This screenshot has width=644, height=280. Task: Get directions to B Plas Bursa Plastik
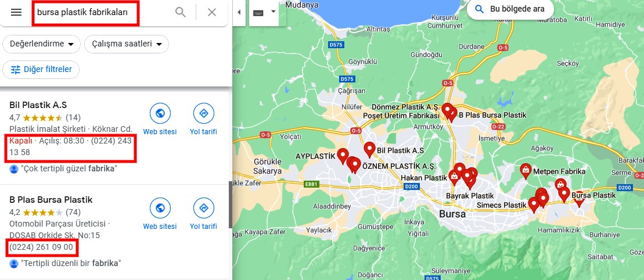[x=204, y=208]
